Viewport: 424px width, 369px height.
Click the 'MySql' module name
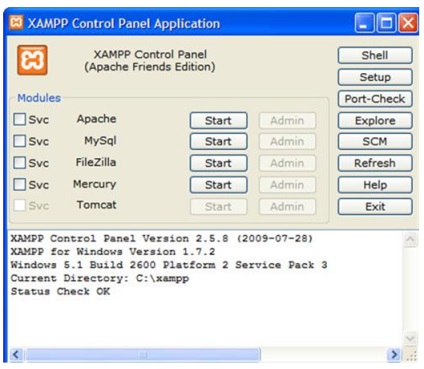[x=100, y=141]
